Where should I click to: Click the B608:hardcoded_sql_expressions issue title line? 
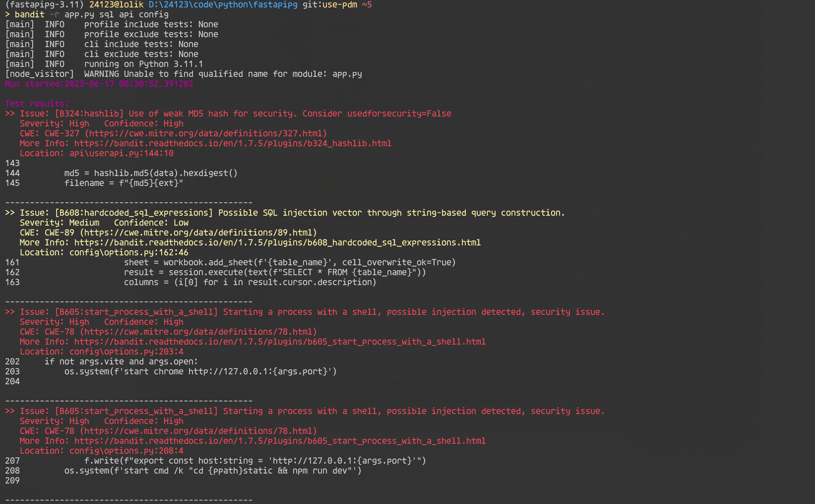pos(285,213)
